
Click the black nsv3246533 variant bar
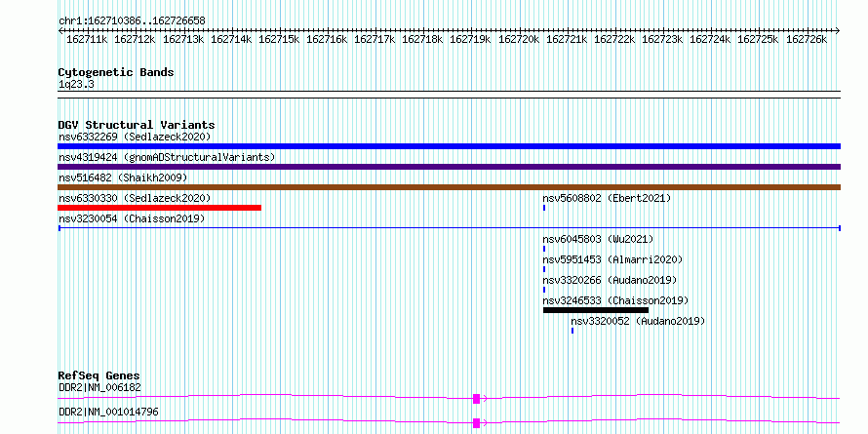click(x=596, y=310)
